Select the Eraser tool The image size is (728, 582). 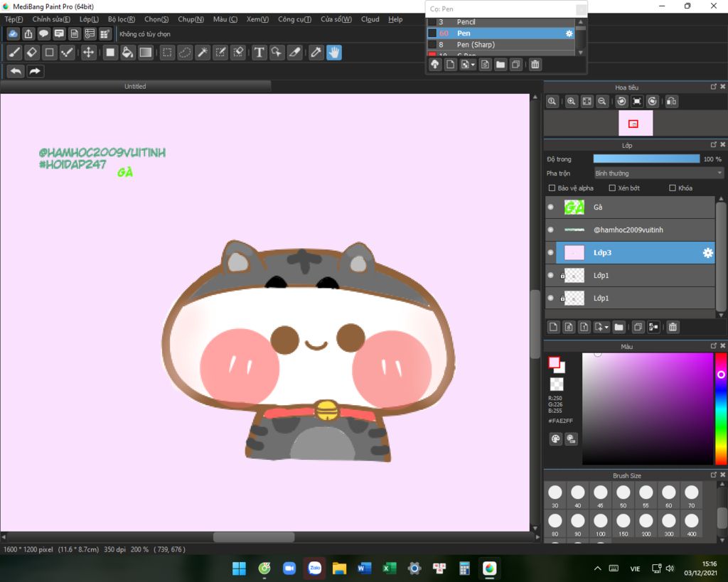tap(32, 53)
